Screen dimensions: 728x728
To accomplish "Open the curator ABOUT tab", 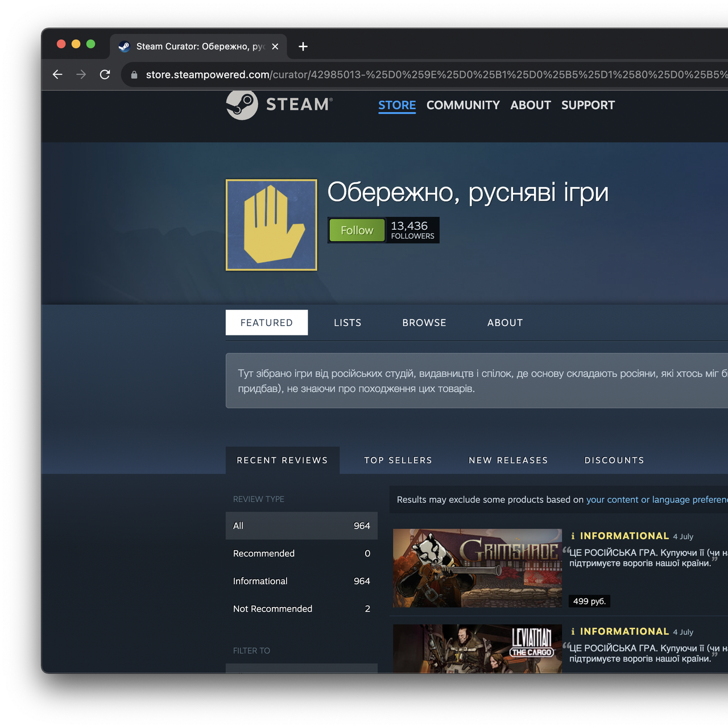I will [505, 322].
